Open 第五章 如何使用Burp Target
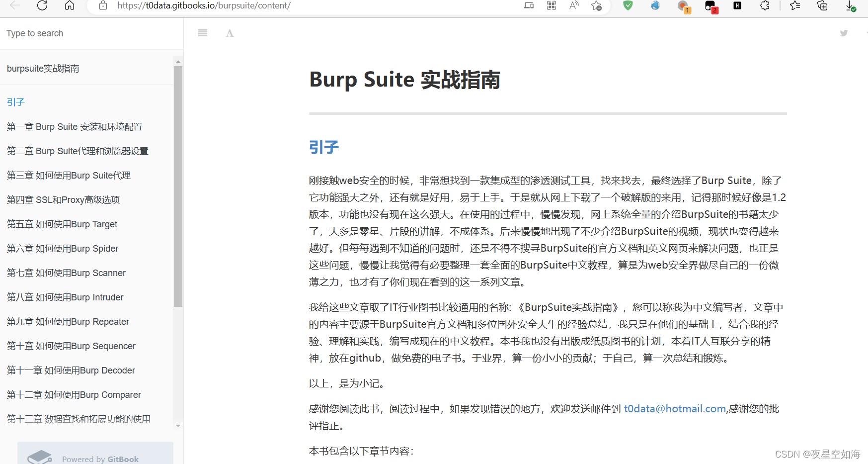This screenshot has height=464, width=868. (62, 224)
